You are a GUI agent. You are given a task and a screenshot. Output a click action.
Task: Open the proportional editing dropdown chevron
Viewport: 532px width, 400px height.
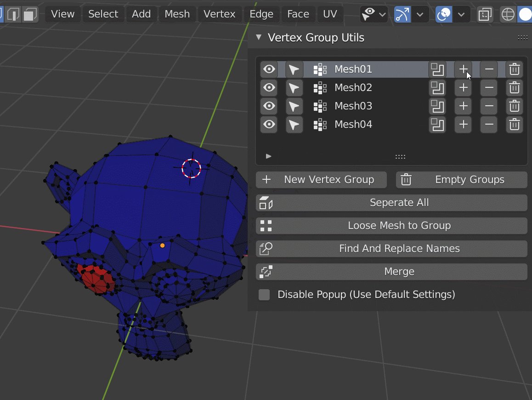pyautogui.click(x=461, y=14)
